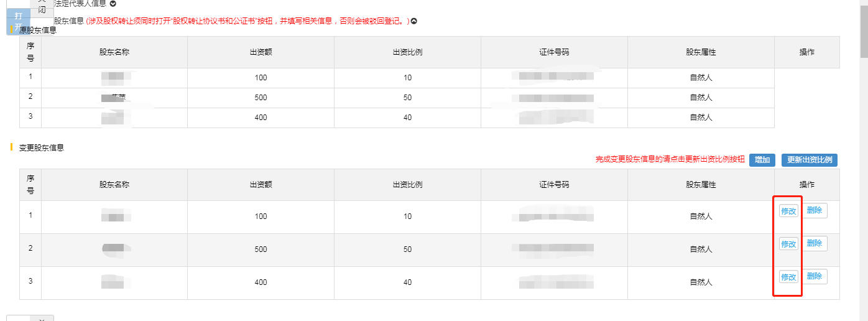The height and width of the screenshot is (321, 868).
Task: Click the 变更股东信息 section heading
Action: (x=42, y=147)
